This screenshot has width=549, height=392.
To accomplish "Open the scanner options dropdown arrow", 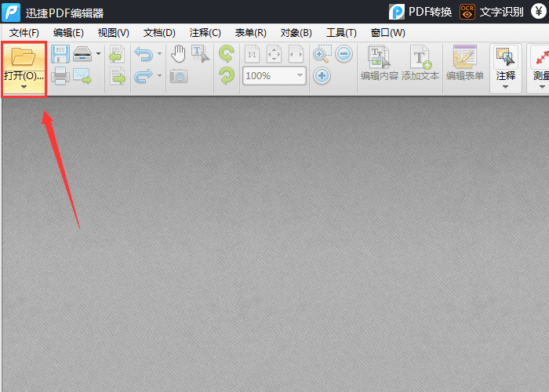I will (98, 54).
